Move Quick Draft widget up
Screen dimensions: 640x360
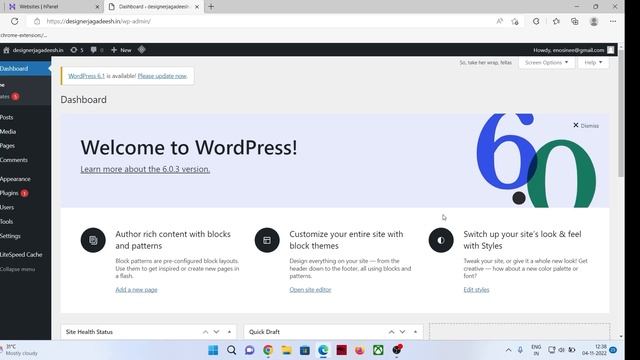coord(391,332)
